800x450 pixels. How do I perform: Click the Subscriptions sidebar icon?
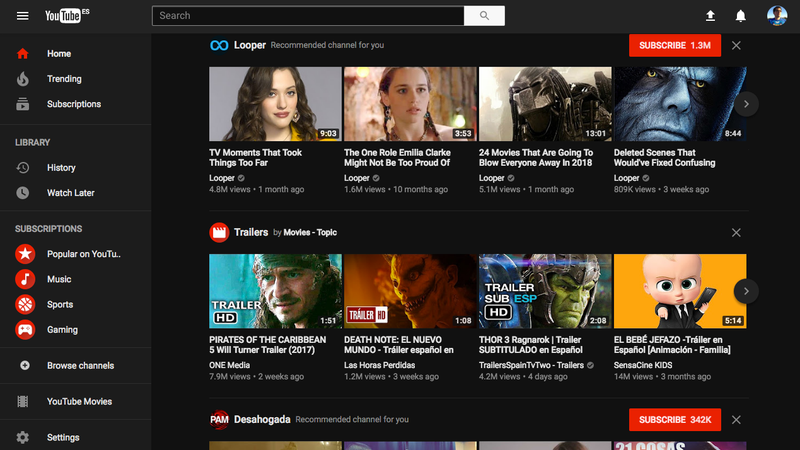click(22, 104)
